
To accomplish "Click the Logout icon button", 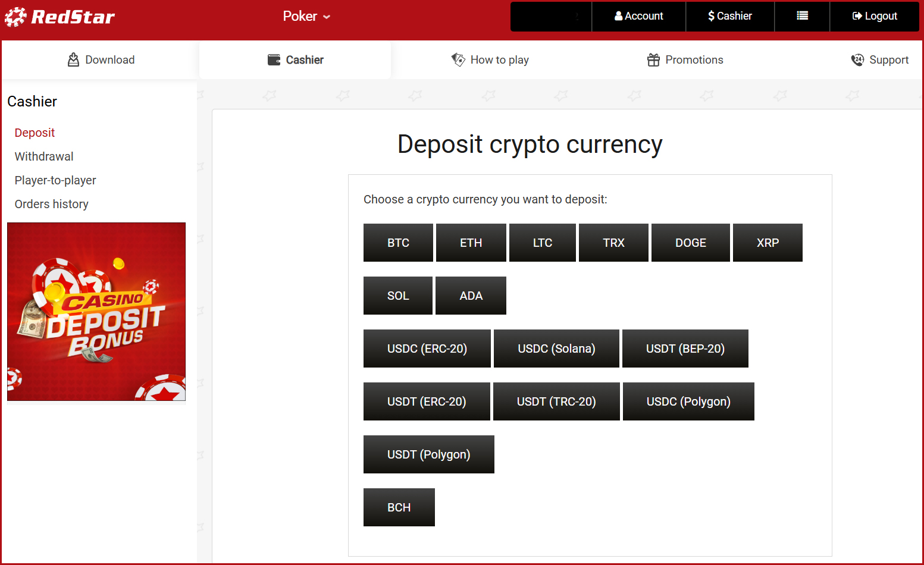I will click(857, 16).
